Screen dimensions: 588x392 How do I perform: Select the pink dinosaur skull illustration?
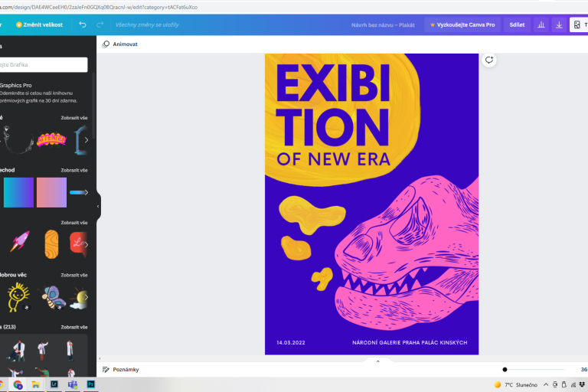(407, 253)
